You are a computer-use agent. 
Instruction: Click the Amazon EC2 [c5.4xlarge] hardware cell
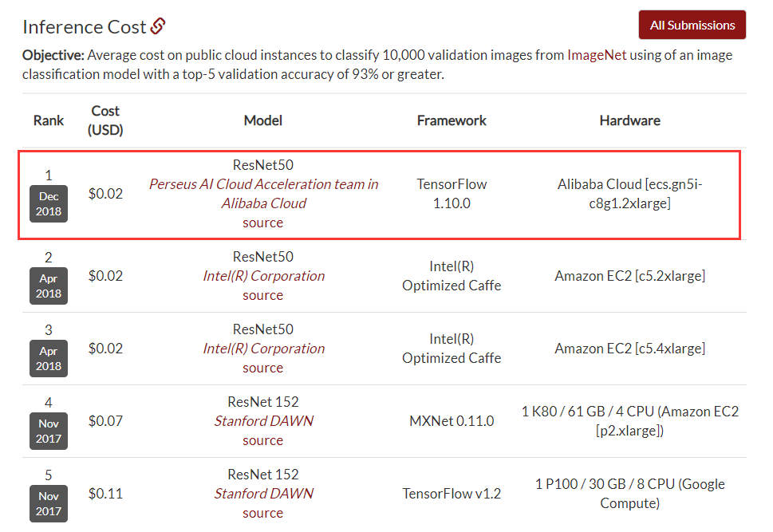[630, 349]
